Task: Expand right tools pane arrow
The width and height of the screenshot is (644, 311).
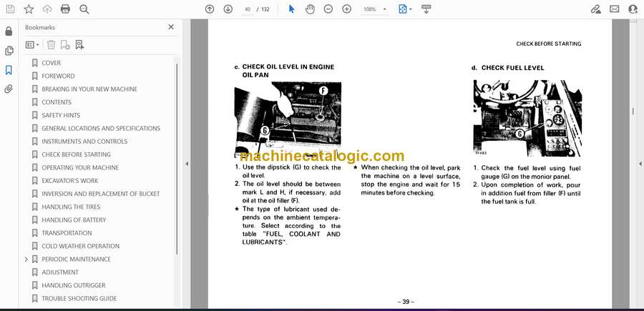Action: (x=640, y=164)
